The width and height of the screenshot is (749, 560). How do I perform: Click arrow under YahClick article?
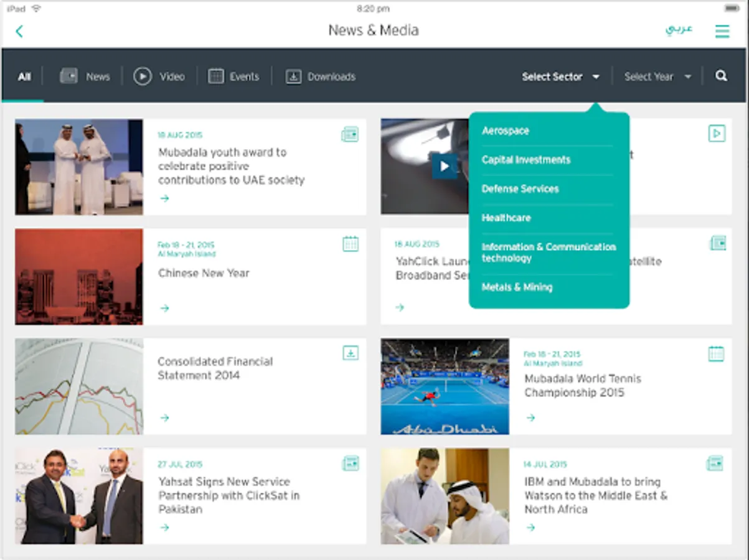400,307
